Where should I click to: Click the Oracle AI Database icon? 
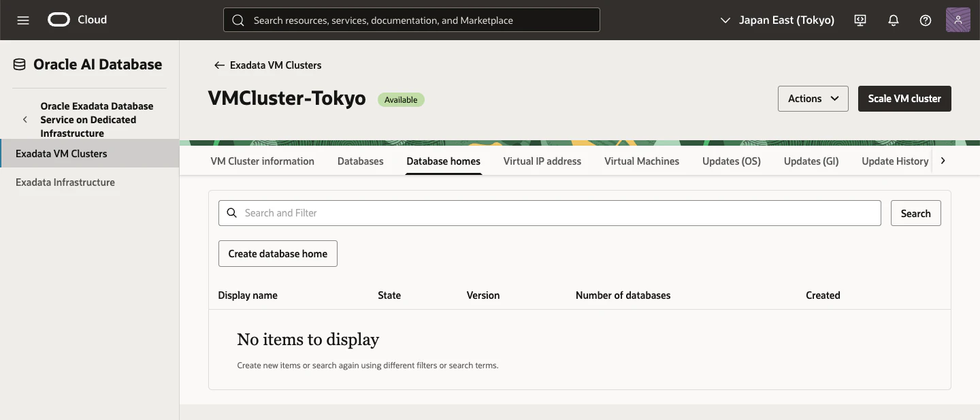19,65
